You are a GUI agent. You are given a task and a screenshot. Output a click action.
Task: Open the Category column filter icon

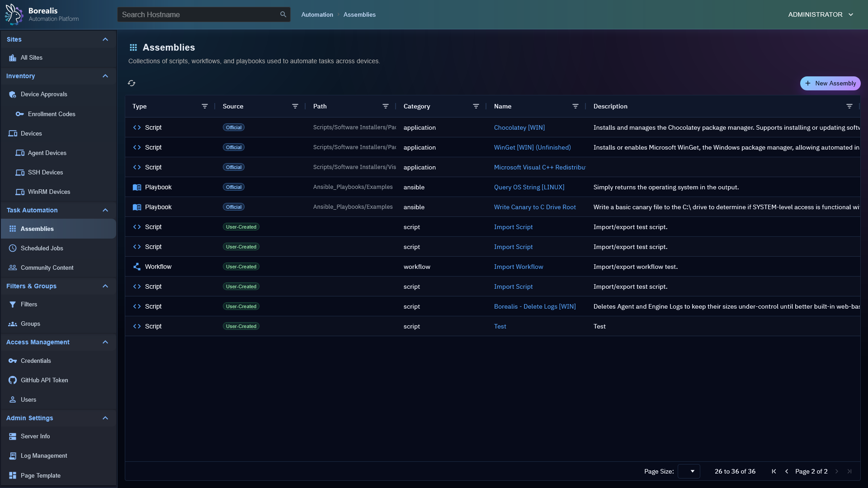click(x=476, y=106)
